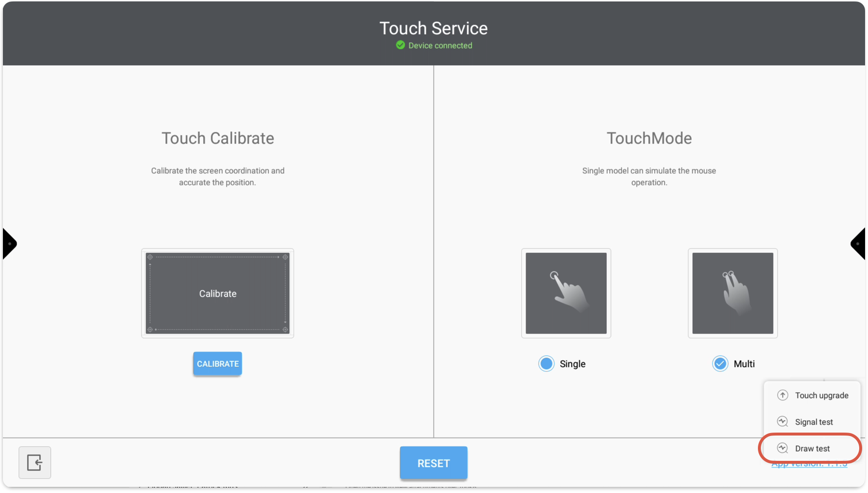Viewport: 868px width, 493px height.
Task: Click the Multi label next to checkmark
Action: click(x=744, y=364)
